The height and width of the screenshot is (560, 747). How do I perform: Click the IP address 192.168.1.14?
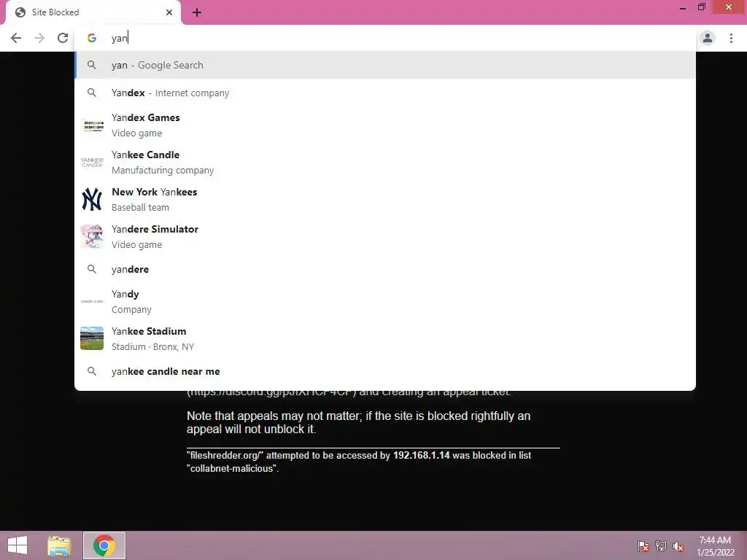(x=421, y=456)
